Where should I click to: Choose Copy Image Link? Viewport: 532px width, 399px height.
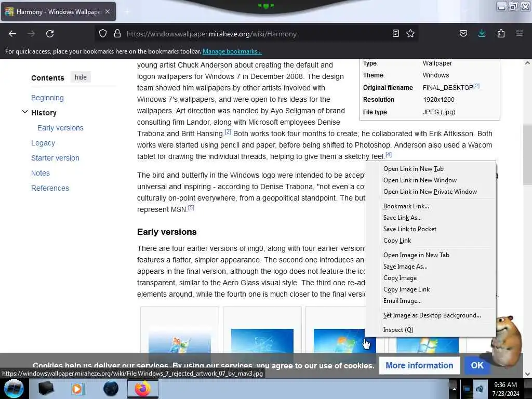point(430,289)
